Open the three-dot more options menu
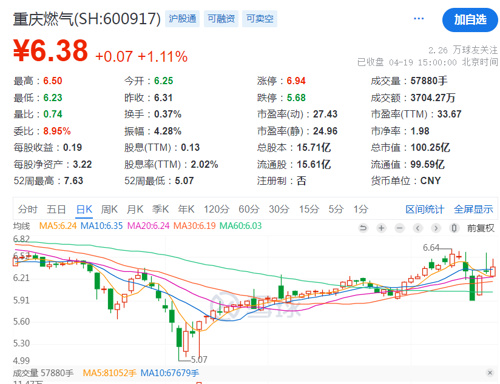Image resolution: width=500 pixels, height=384 pixels. coord(419,19)
